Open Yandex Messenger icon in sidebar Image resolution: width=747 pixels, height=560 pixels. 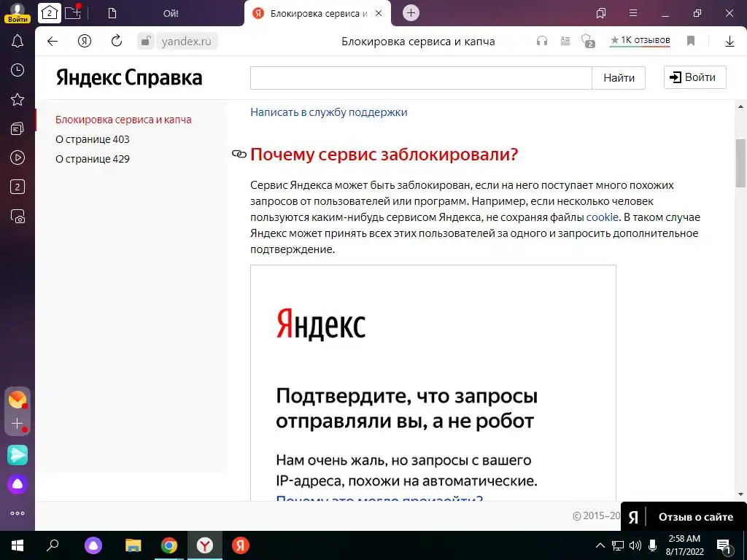(18, 455)
